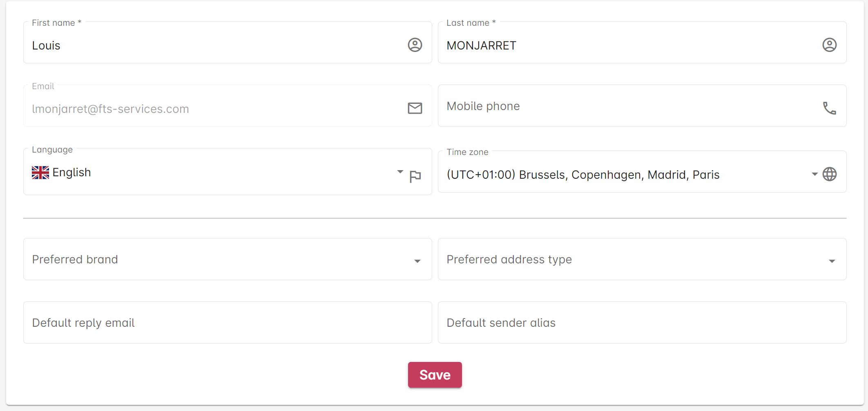Click the flag icon next to the Language selector
The width and height of the screenshot is (868, 411).
point(415,176)
